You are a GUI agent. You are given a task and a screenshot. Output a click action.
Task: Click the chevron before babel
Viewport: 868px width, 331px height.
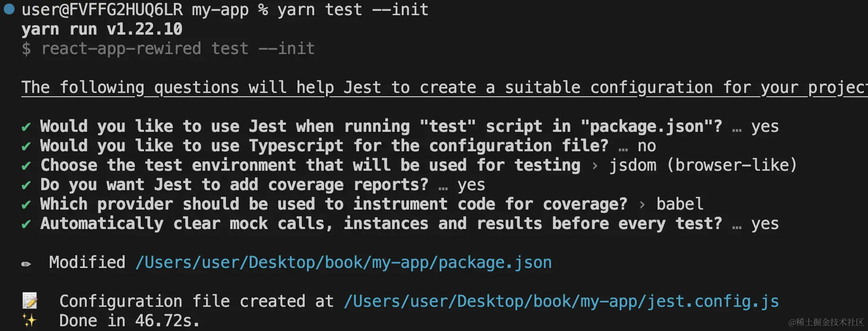pos(642,205)
